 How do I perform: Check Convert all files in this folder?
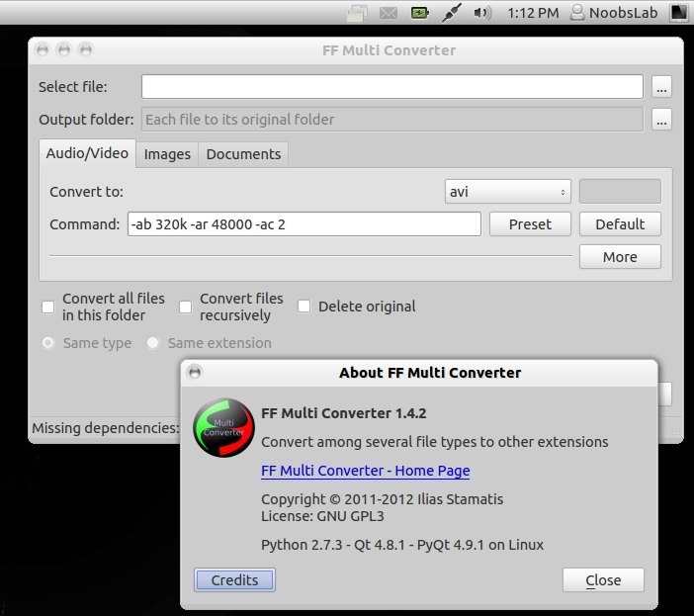[x=47, y=307]
